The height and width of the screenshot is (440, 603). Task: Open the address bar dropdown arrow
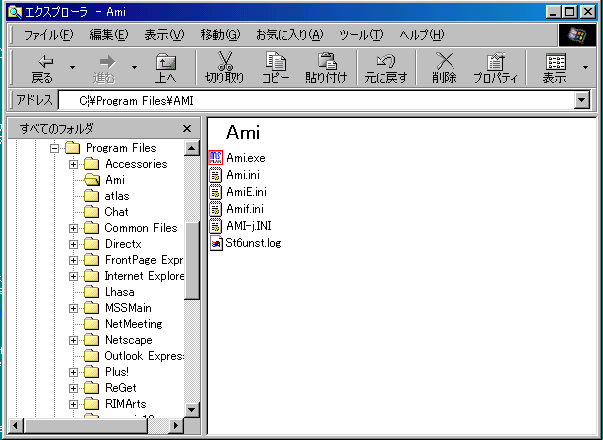[x=581, y=101]
